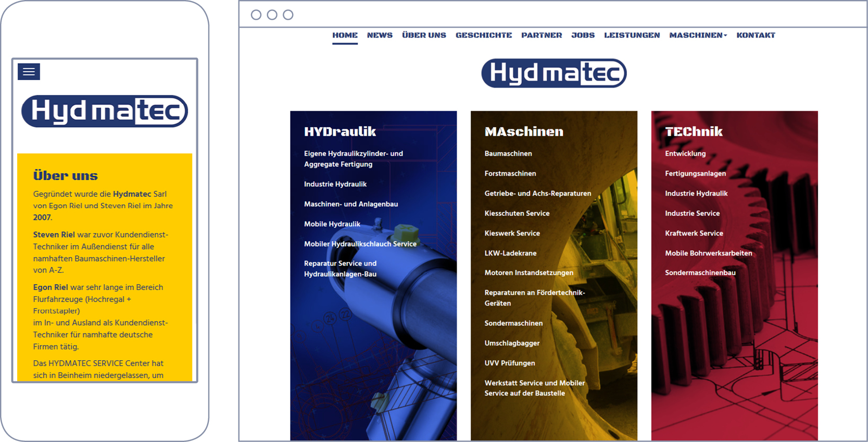Click UVV Prüfungen link
Screen dimensions: 868x442
(510, 363)
